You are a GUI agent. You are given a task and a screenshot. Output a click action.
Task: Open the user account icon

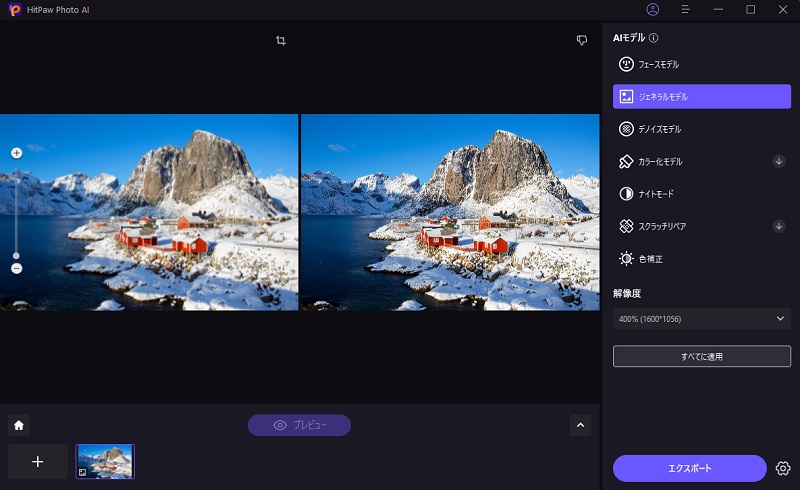point(653,9)
